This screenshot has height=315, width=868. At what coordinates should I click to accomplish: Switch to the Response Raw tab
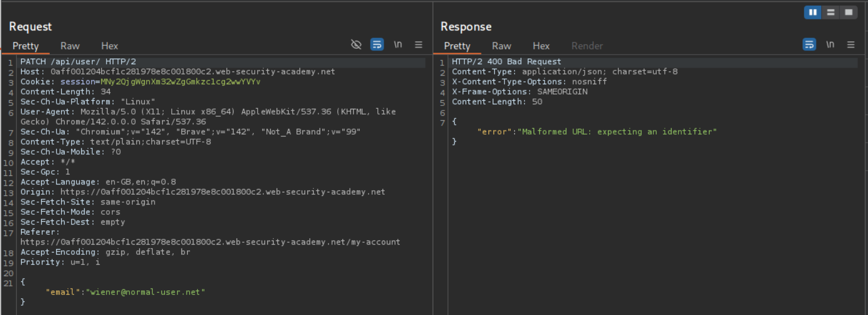point(501,46)
